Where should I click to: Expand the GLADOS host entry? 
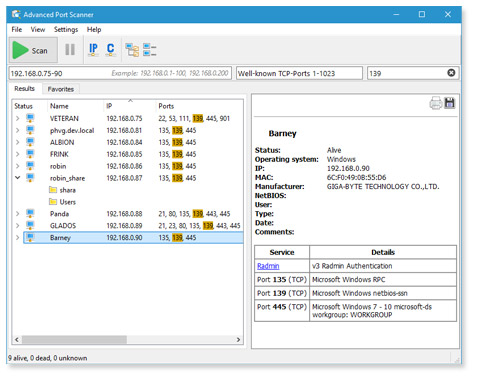tap(17, 226)
